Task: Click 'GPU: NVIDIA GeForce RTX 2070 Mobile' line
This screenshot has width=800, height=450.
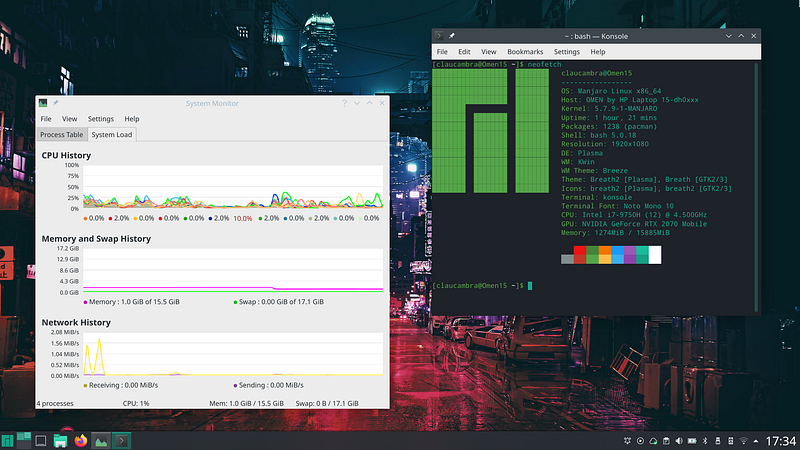Action: click(x=634, y=224)
